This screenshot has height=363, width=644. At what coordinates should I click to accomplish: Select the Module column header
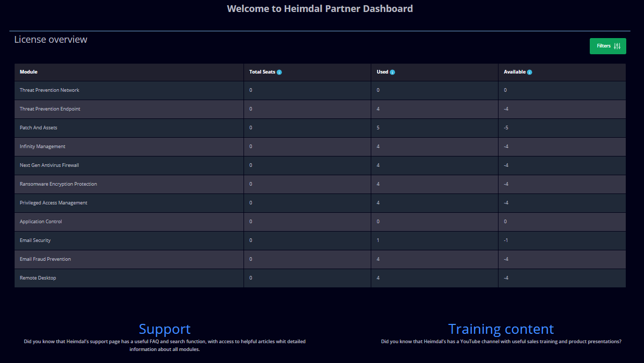click(x=129, y=72)
